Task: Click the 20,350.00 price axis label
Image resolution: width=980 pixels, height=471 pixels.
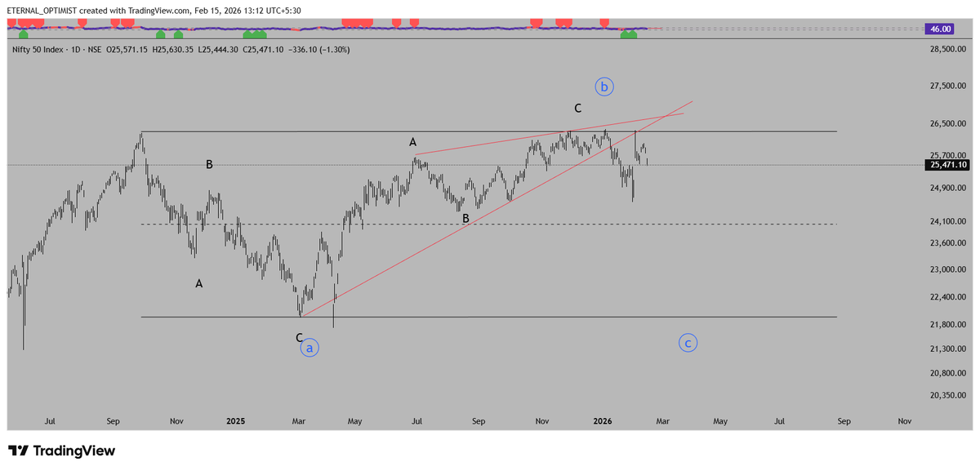Action: [947, 396]
